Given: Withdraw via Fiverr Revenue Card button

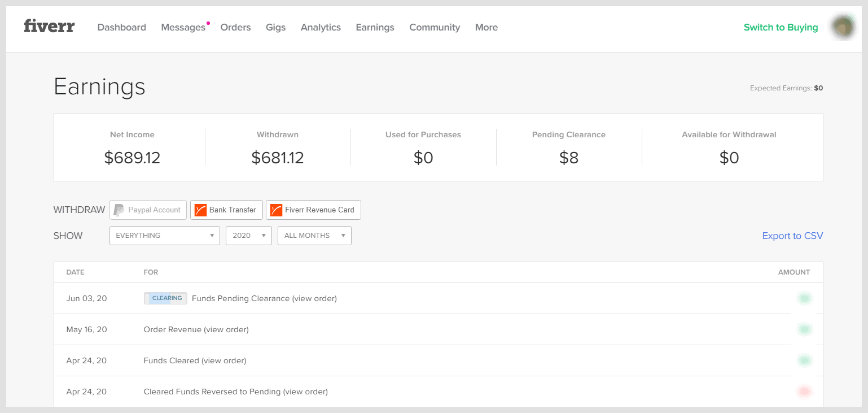Looking at the screenshot, I should point(313,210).
